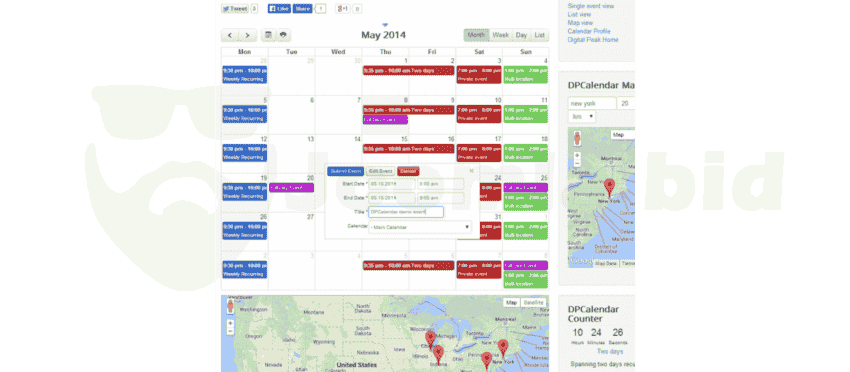Expand the Main Calendar dropdown
850x372 pixels.
(x=420, y=228)
